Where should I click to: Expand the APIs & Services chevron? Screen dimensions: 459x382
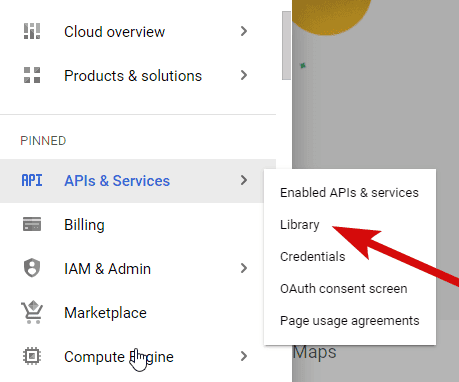[244, 180]
